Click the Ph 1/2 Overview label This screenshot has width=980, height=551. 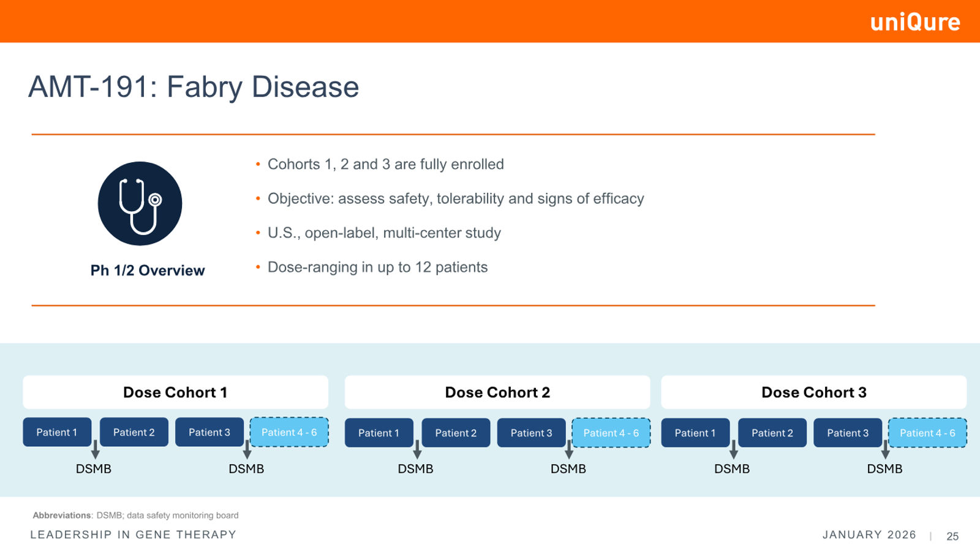click(x=148, y=271)
